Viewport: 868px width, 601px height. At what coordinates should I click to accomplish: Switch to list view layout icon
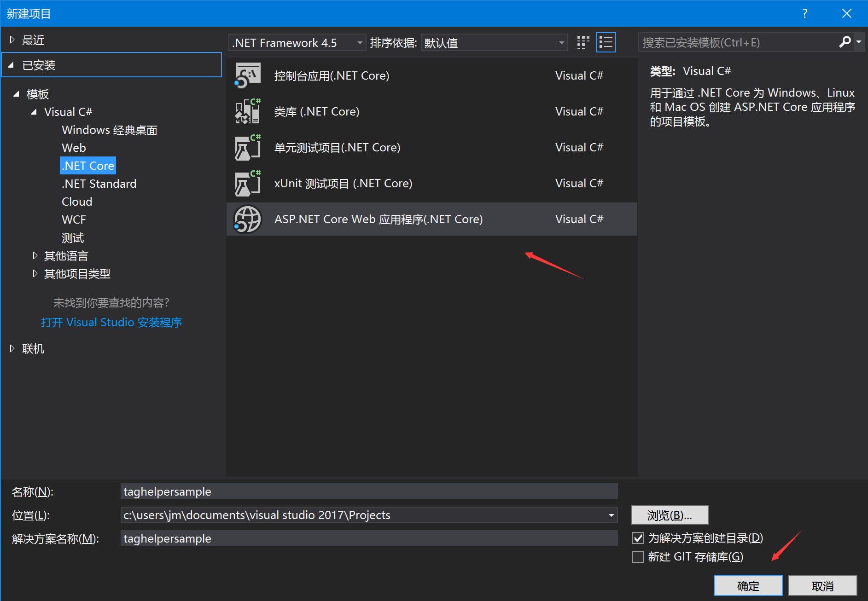pyautogui.click(x=606, y=43)
